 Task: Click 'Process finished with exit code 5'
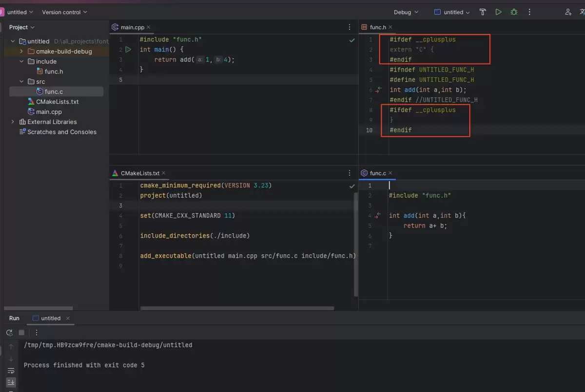84,365
